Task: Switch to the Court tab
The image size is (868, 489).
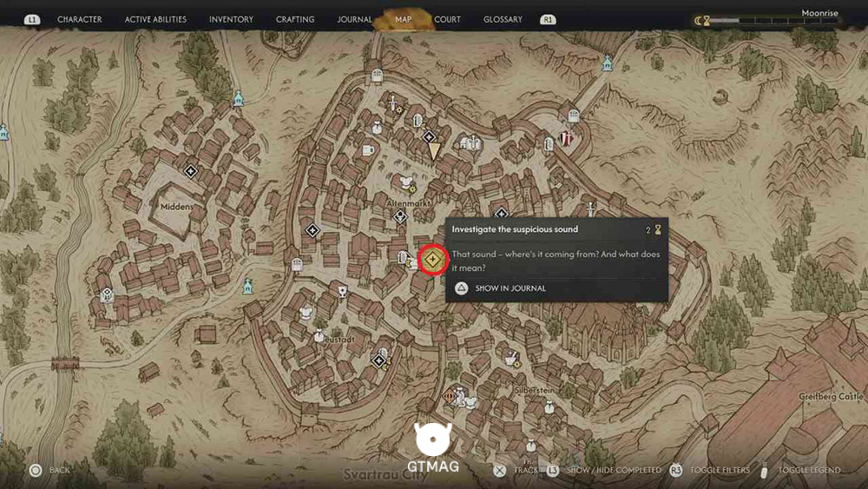Action: tap(447, 19)
